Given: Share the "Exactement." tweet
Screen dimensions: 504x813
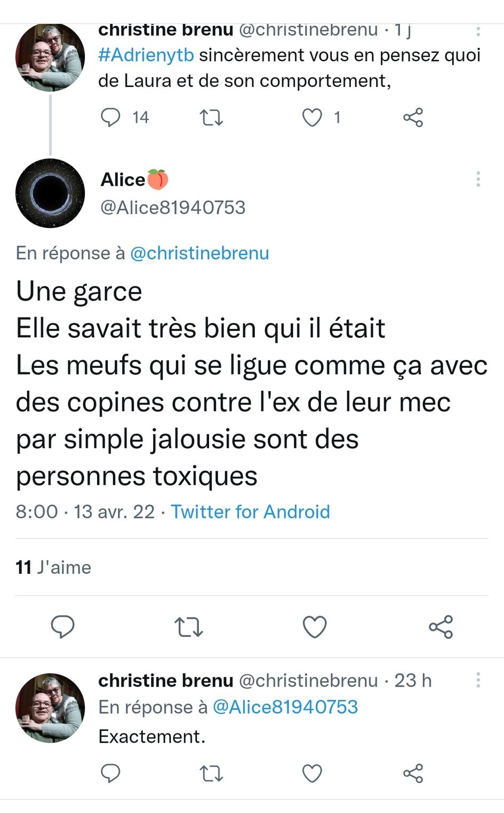Looking at the screenshot, I should pyautogui.click(x=413, y=773).
